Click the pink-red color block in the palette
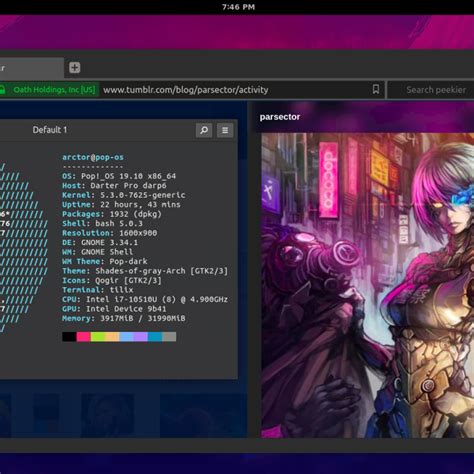474x474 pixels. click(84, 337)
